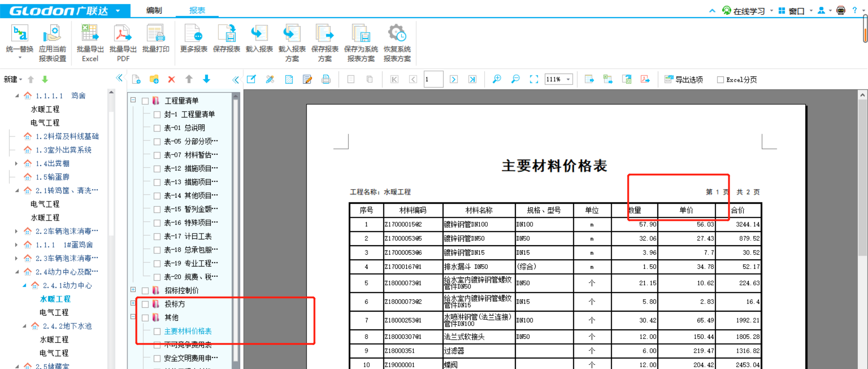868x369 pixels.
Task: Collapse the 工程量清单 tree node
Action: pos(133,100)
